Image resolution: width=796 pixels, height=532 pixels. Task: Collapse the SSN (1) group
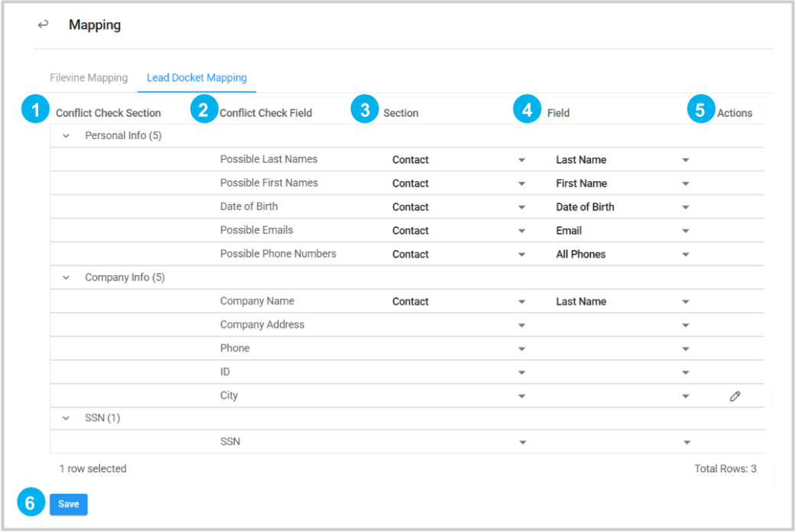[x=66, y=418]
